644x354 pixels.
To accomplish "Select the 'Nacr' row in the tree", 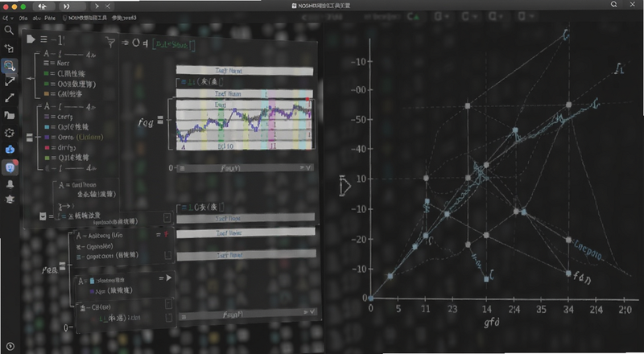I will point(56,63).
